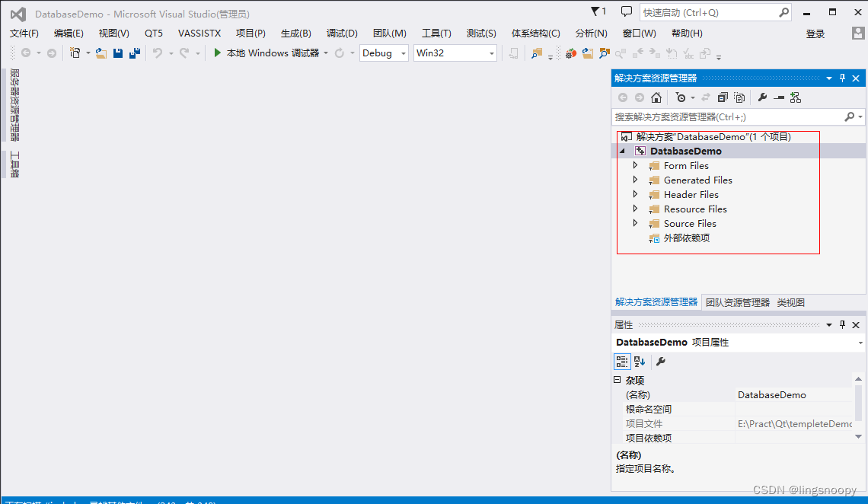Viewport: 868px width, 504px height.
Task: Collapse all nodes in Solution Explorer
Action: click(723, 97)
